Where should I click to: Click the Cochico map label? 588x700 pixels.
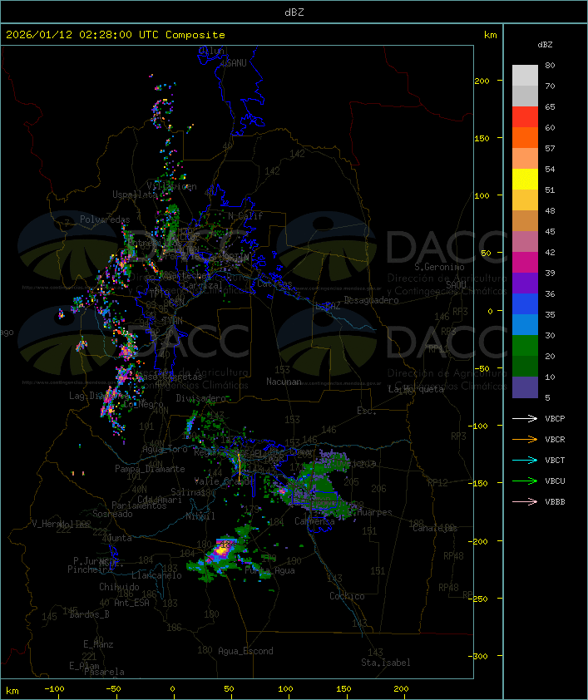[347, 596]
